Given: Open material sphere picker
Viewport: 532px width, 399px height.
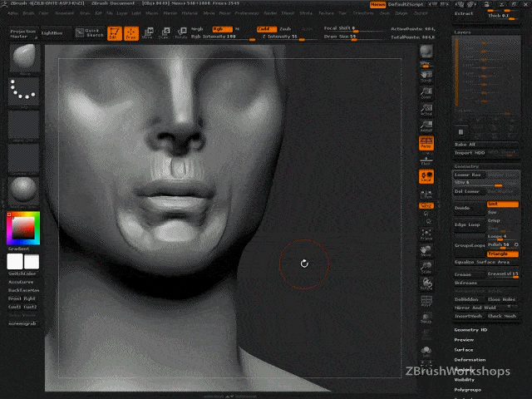Looking at the screenshot, I should 24,192.
